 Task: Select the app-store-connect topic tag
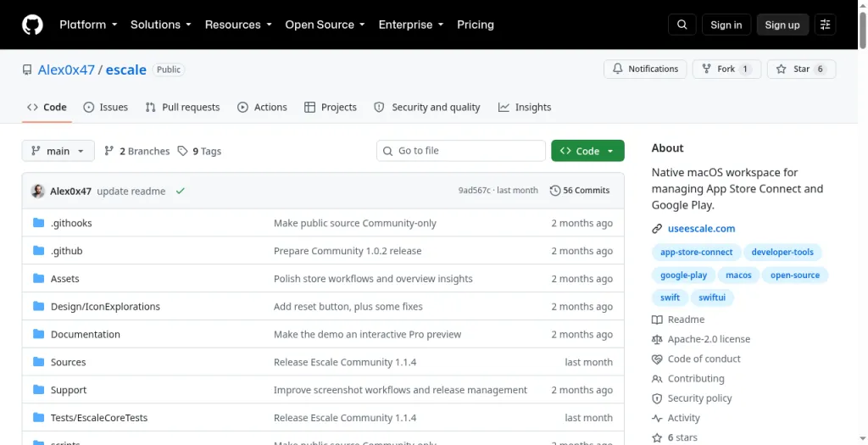(x=697, y=253)
